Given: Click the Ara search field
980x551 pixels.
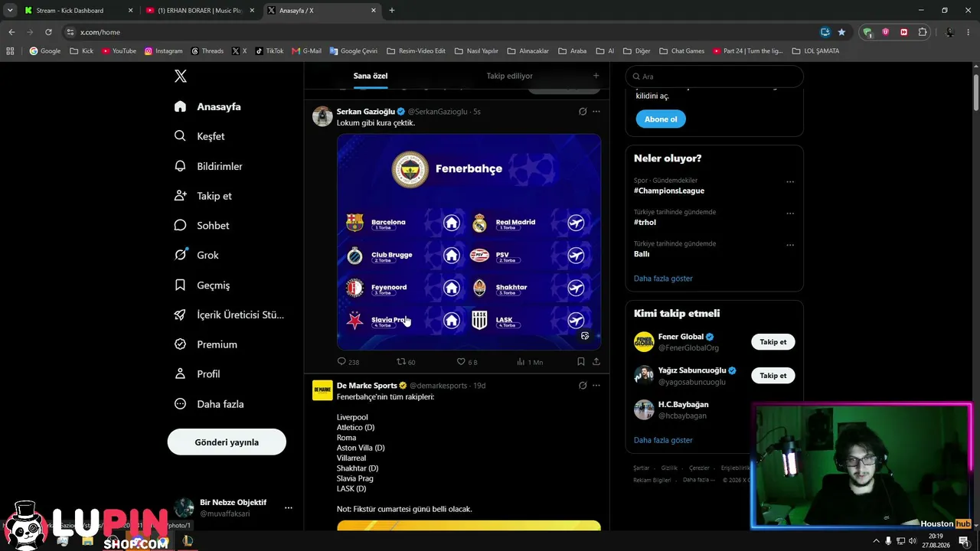Looking at the screenshot, I should (x=714, y=77).
